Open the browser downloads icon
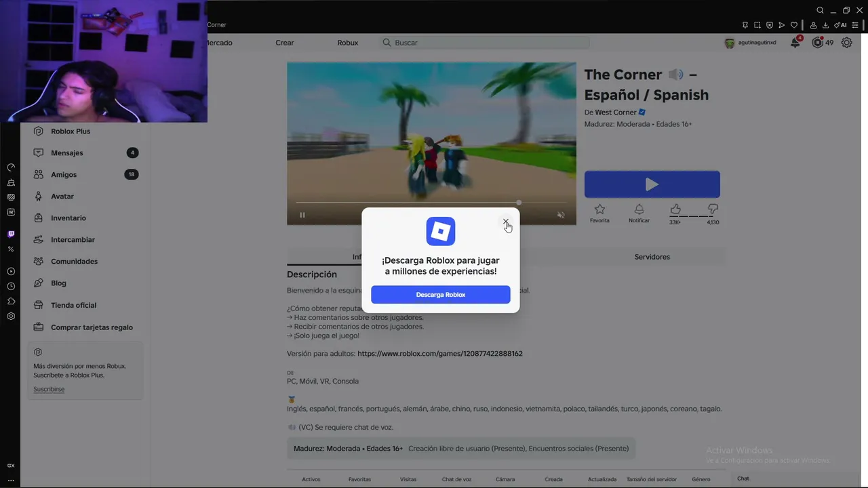 [825, 25]
